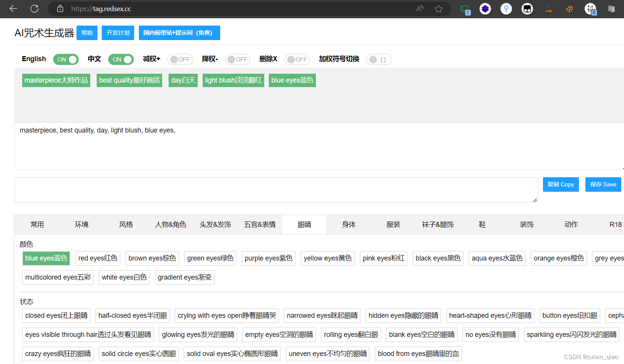Click the browser back arrow
This screenshot has width=624, height=364.
pos(13,8)
